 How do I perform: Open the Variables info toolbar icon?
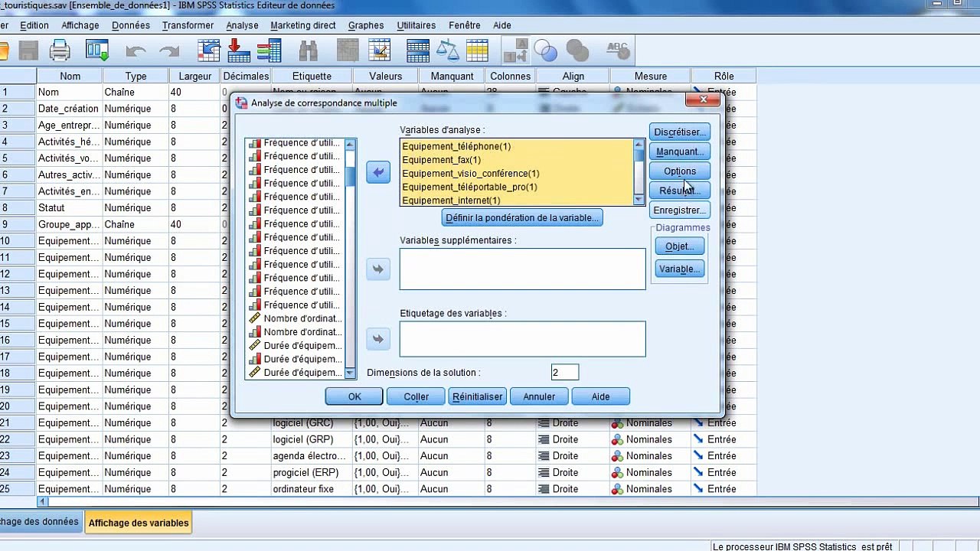tap(269, 51)
